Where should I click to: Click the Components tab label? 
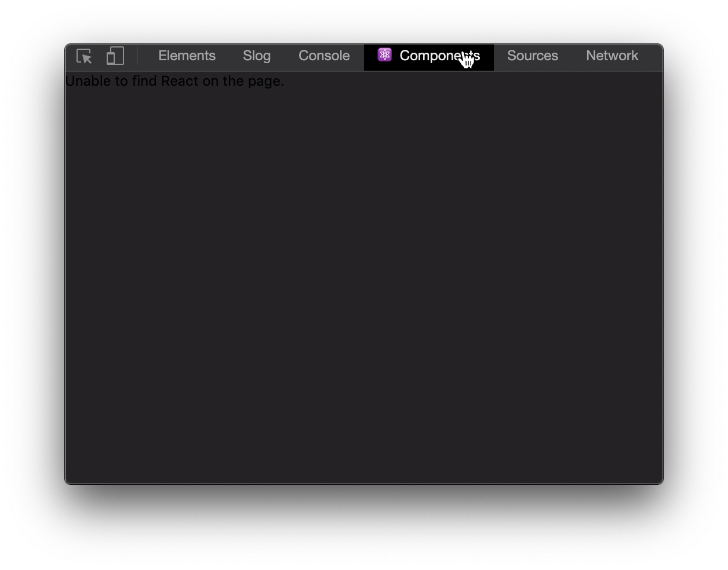click(x=439, y=56)
